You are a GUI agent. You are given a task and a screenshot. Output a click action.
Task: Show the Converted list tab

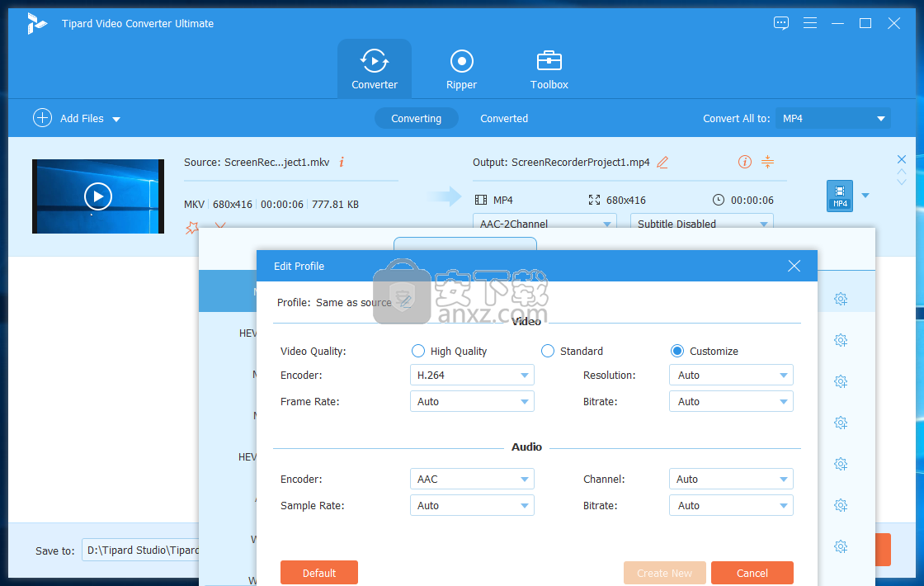click(504, 119)
